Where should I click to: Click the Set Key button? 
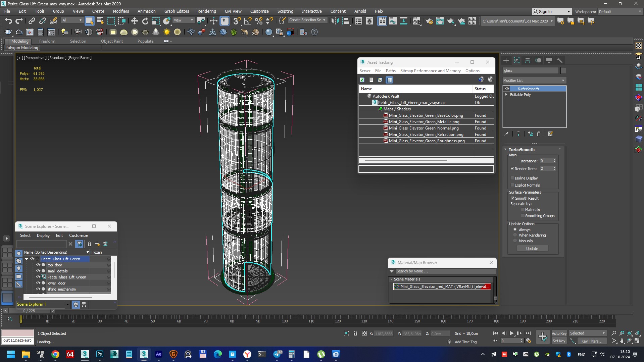pyautogui.click(x=559, y=341)
